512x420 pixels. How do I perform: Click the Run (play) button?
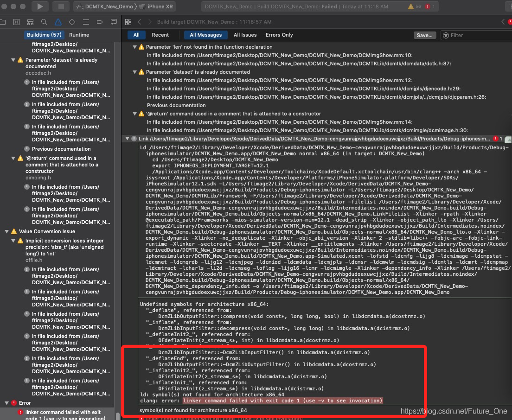(x=40, y=6)
